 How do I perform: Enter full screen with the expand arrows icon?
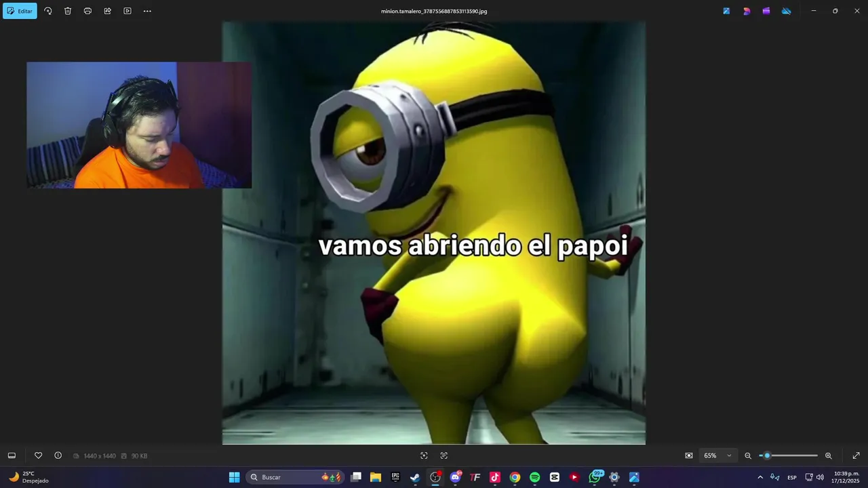click(x=856, y=455)
